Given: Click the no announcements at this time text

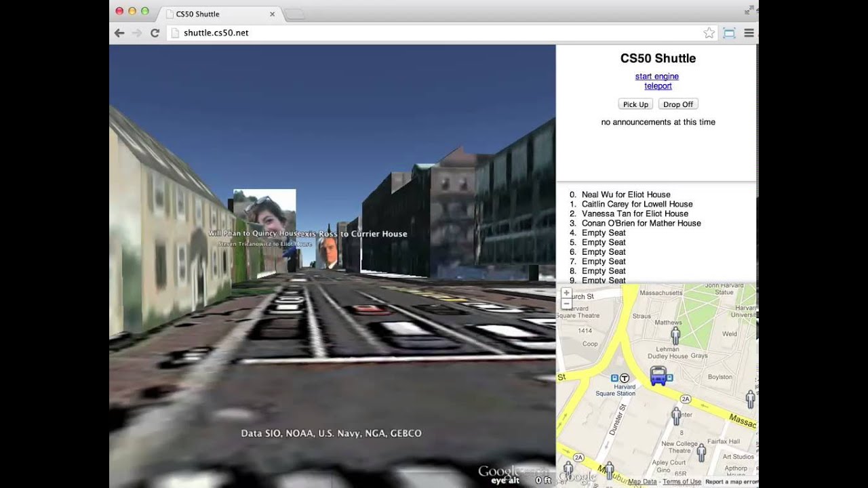Looking at the screenshot, I should [x=658, y=122].
